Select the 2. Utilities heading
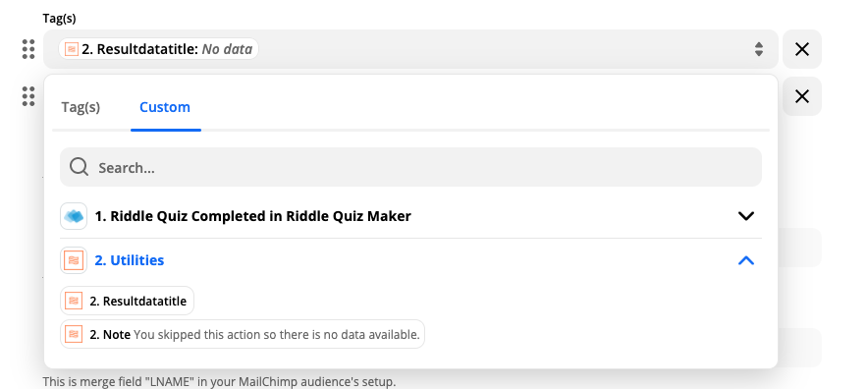Image resolution: width=868 pixels, height=389 pixels. click(130, 260)
